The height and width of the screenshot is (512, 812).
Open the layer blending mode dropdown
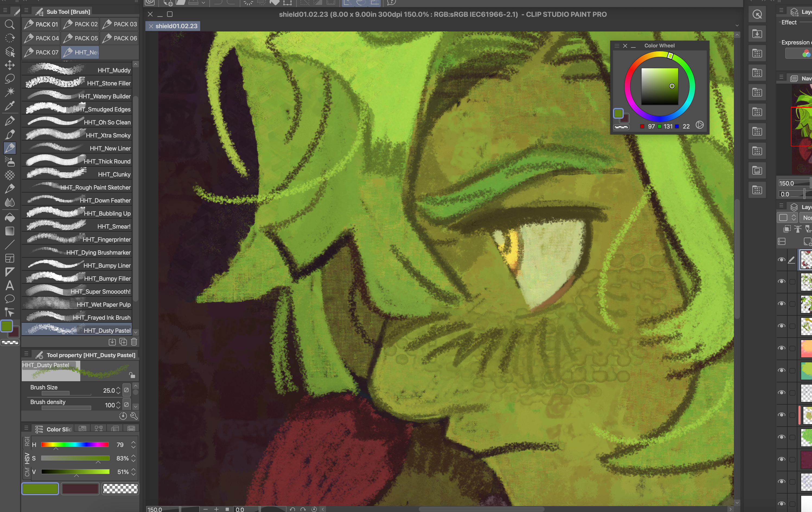[807, 218]
